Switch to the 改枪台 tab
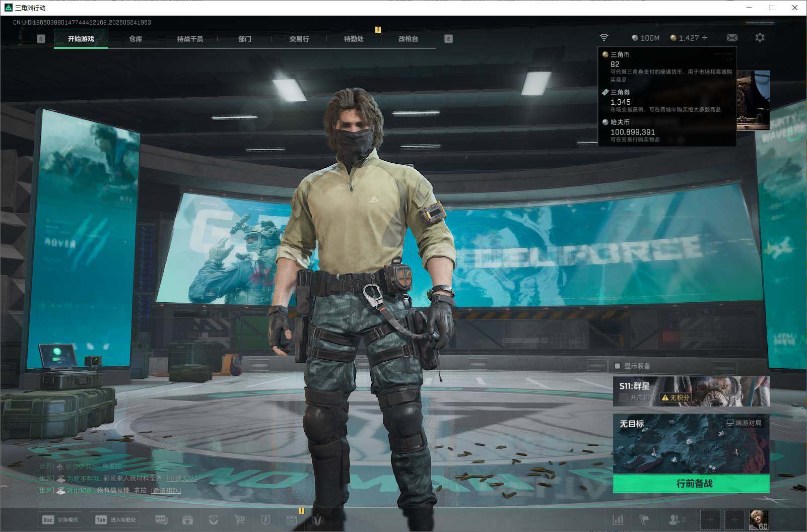This screenshot has height=532, width=807. [x=408, y=39]
